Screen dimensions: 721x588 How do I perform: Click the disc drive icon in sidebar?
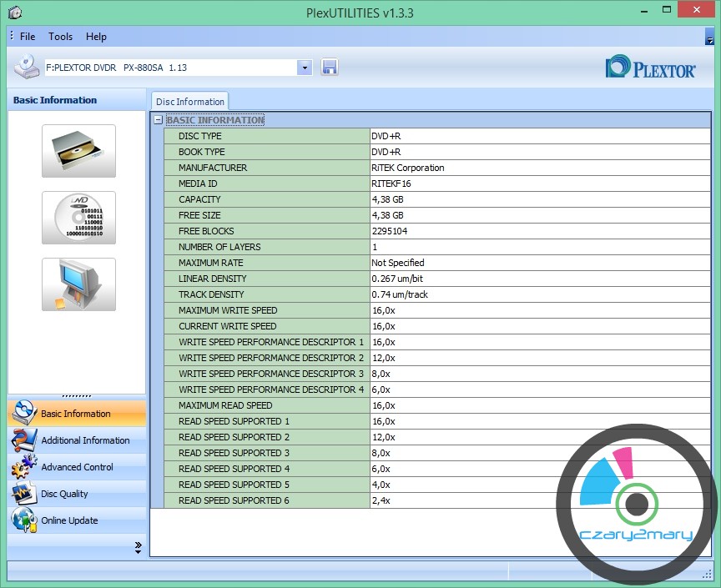click(x=78, y=151)
